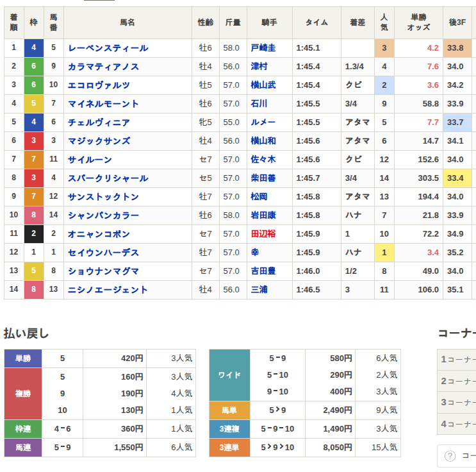Open horse カラマティアノス link
476x472 pixels.
103,67
